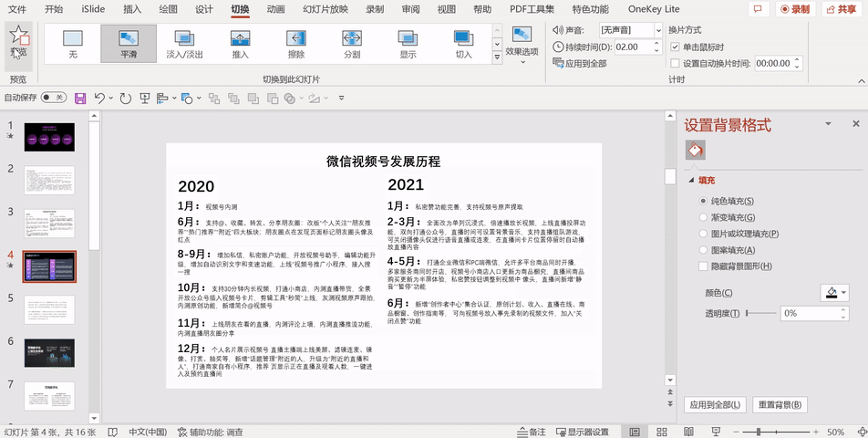Customize Quick Access Toolbar dropdown
The height and width of the screenshot is (438, 868).
342,98
